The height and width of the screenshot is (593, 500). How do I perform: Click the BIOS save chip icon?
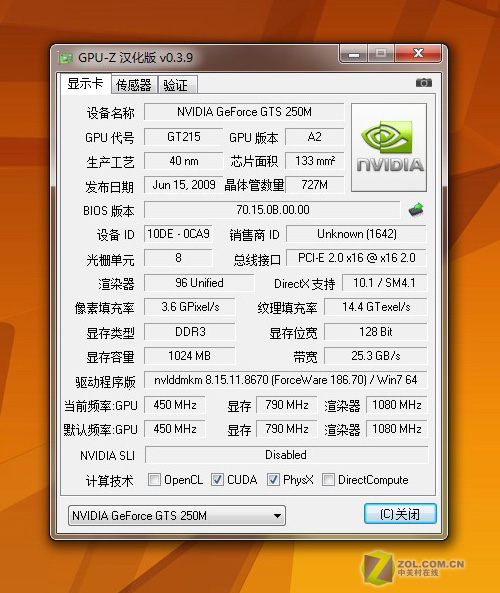(416, 209)
